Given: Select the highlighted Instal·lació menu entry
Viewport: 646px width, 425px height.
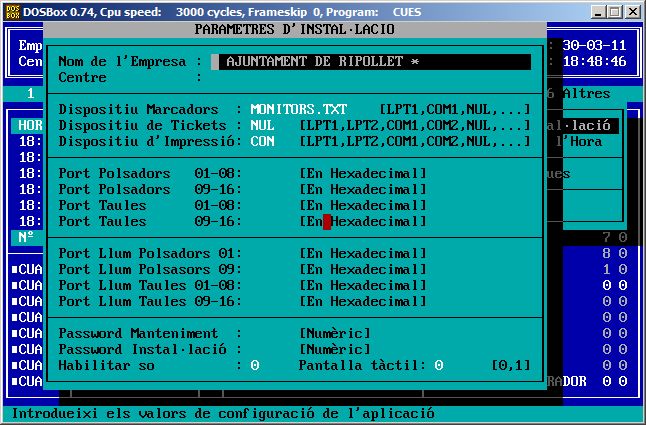Looking at the screenshot, I should pyautogui.click(x=585, y=126).
